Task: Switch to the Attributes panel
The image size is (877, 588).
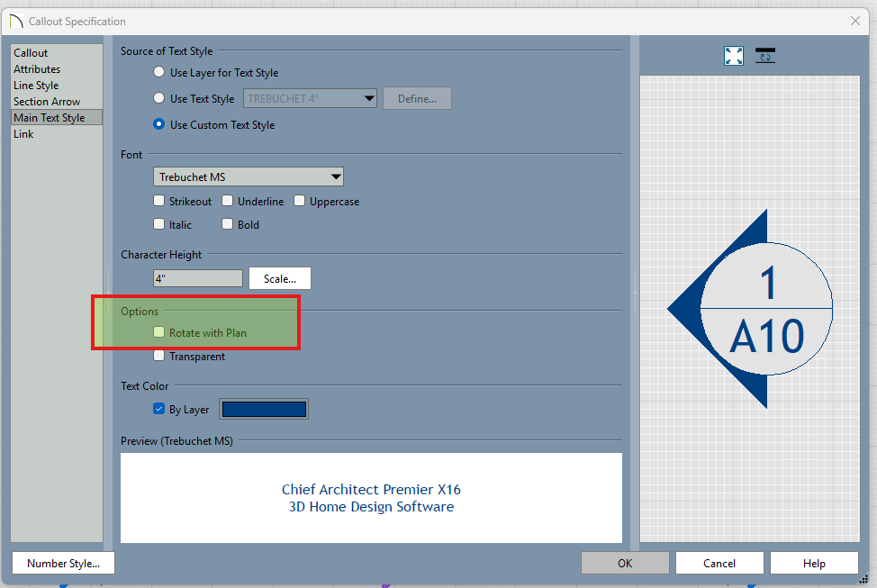Action: click(x=37, y=69)
